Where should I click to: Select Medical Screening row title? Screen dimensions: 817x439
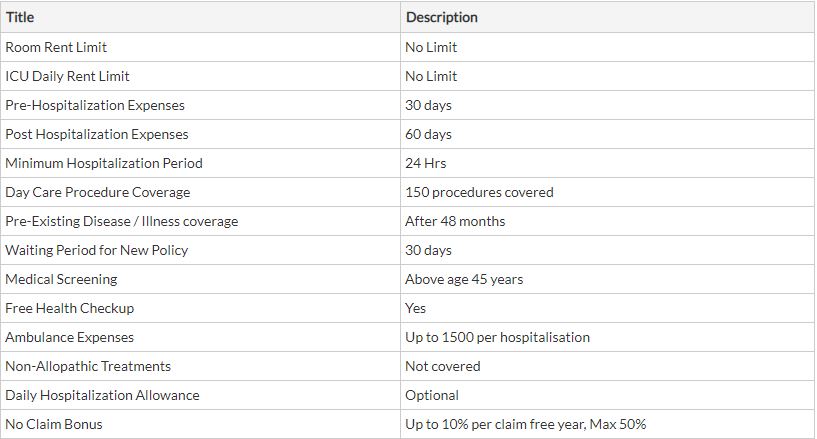tap(201, 279)
